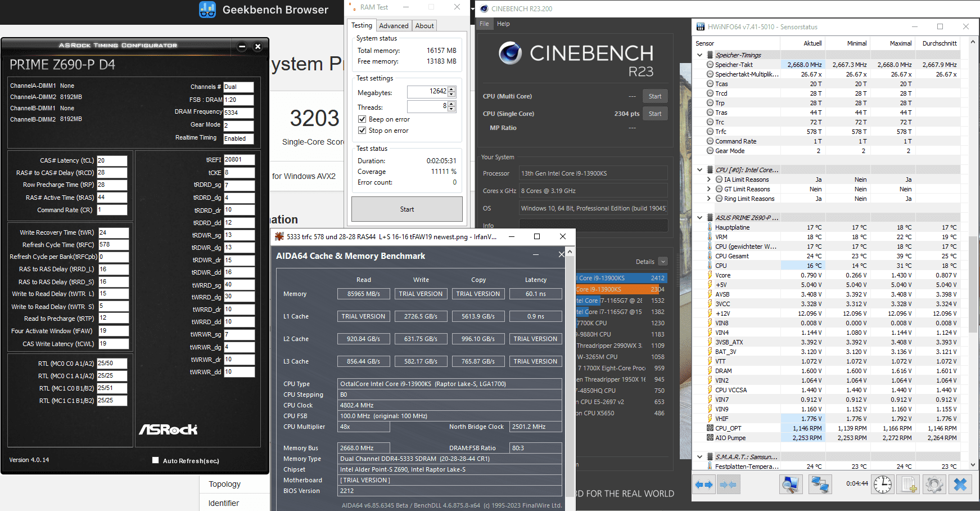Click the Cinebench R23.200 title bar icon
The image size is (980, 511).
484,8
